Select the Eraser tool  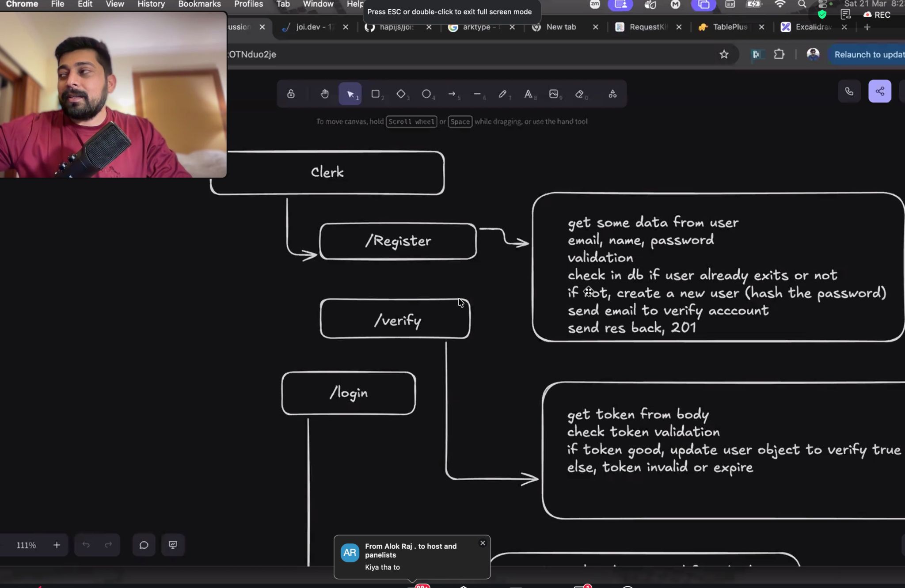click(x=579, y=94)
